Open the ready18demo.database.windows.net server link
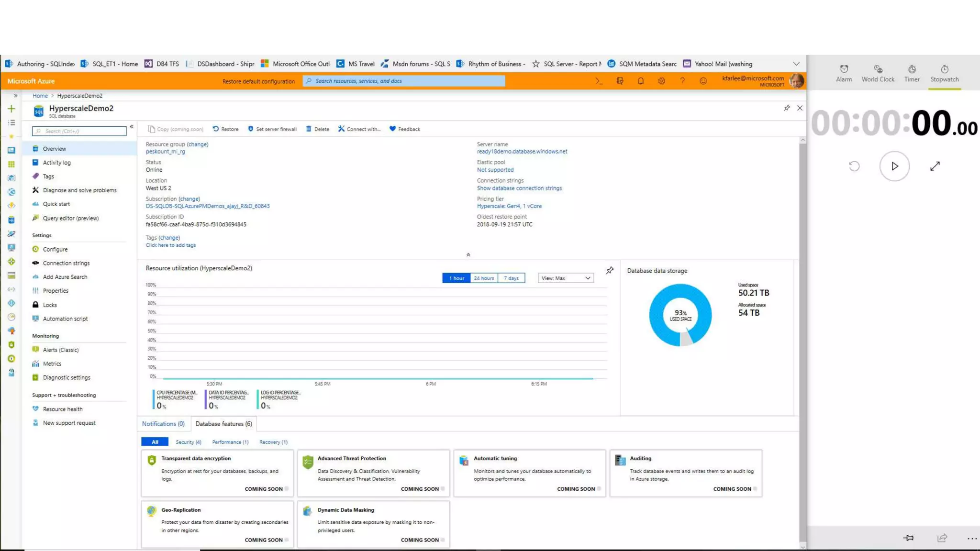This screenshot has width=980, height=551. point(522,152)
